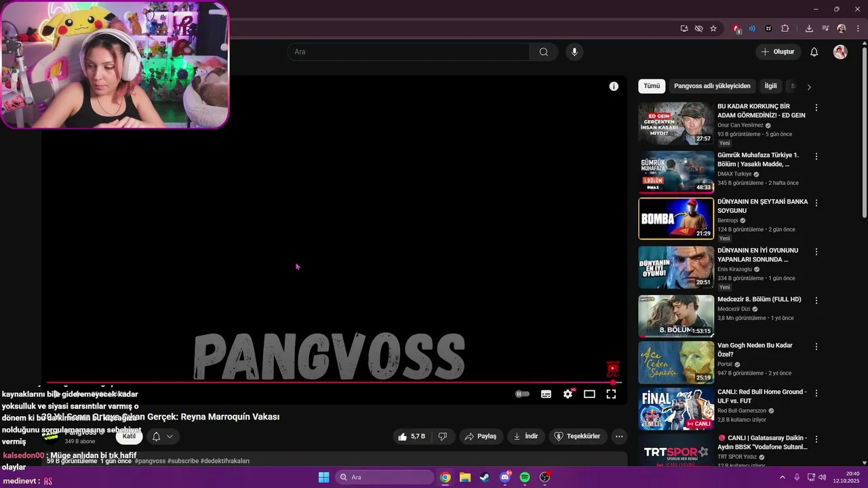Toggle subtitles in the video player
This screenshot has height=488, width=868.
point(546,394)
